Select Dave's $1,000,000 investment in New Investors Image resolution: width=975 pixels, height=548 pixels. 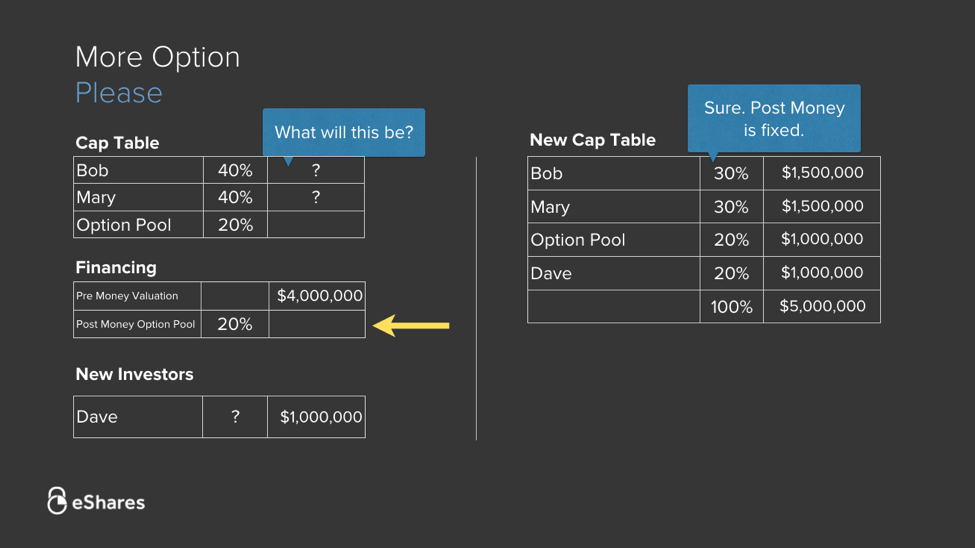point(320,417)
